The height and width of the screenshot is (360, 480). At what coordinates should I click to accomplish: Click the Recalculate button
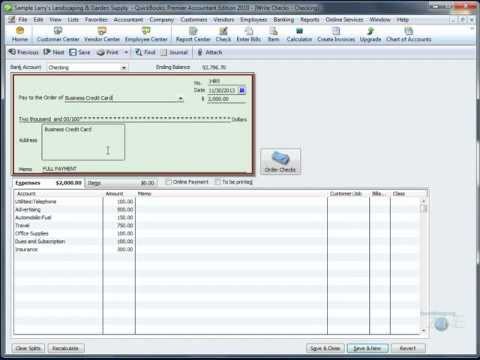pyautogui.click(x=66, y=348)
